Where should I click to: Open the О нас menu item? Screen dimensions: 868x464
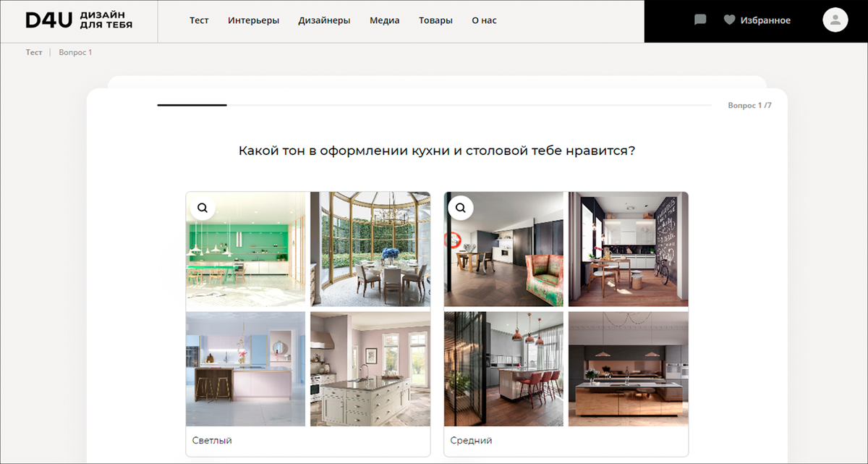point(484,20)
